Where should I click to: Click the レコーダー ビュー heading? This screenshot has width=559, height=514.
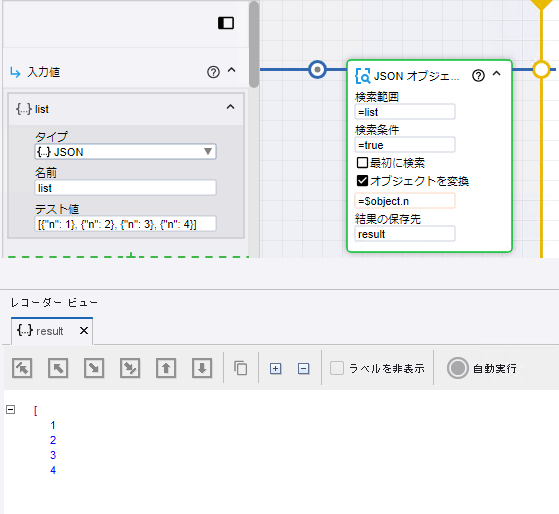(x=54, y=303)
